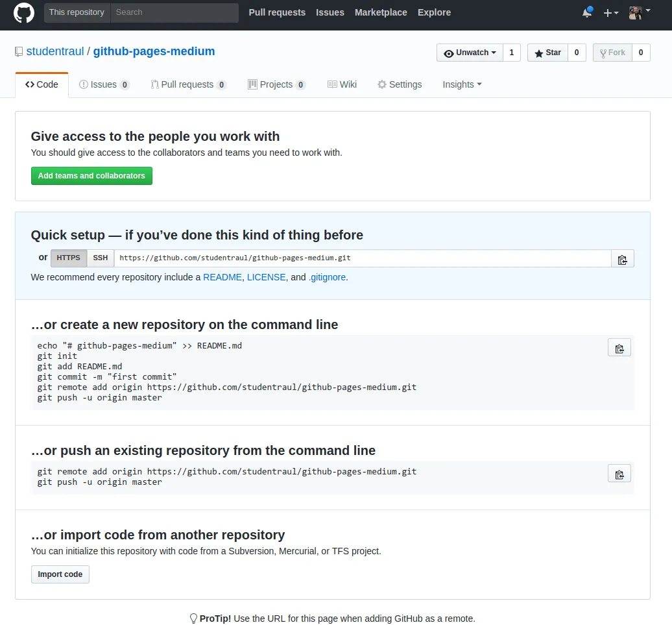The width and height of the screenshot is (672, 625).
Task: Open the plus create-new dropdown
Action: pyautogui.click(x=610, y=13)
